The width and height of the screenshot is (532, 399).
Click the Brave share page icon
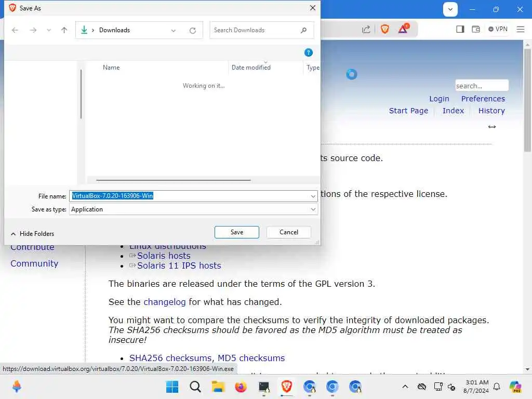[x=366, y=30]
